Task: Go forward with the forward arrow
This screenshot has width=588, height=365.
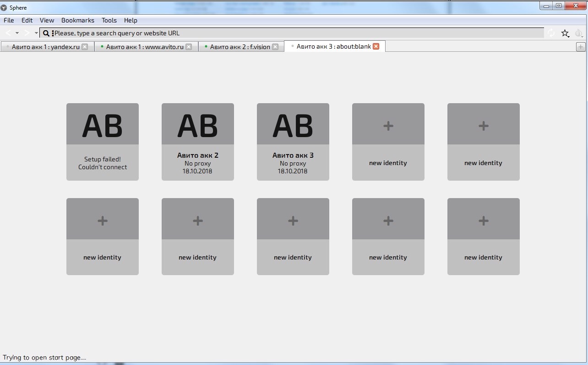Action: point(27,33)
